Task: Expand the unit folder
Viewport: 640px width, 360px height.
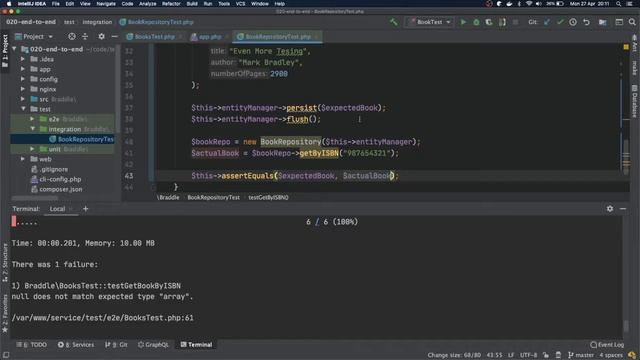Action: click(x=32, y=149)
